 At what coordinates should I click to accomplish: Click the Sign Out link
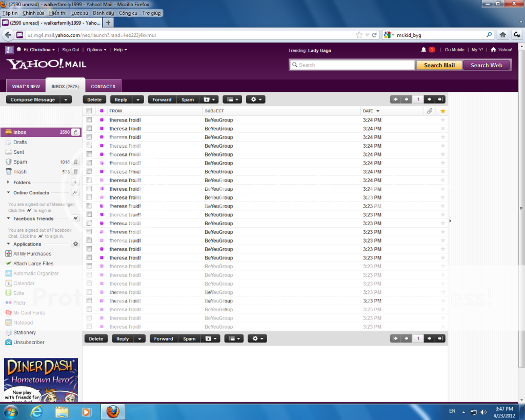coord(71,50)
